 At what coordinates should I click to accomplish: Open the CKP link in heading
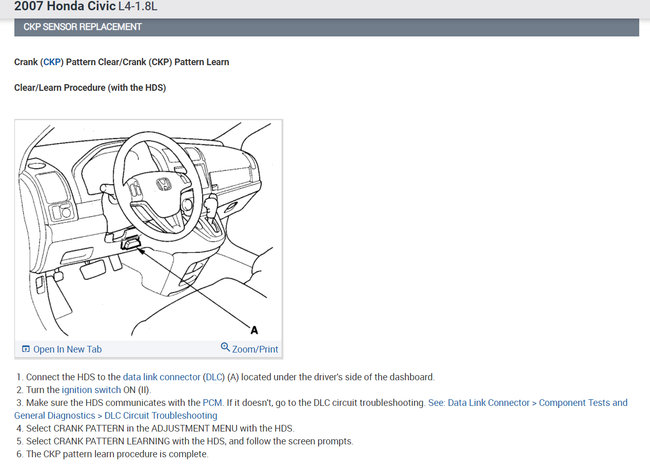click(52, 62)
